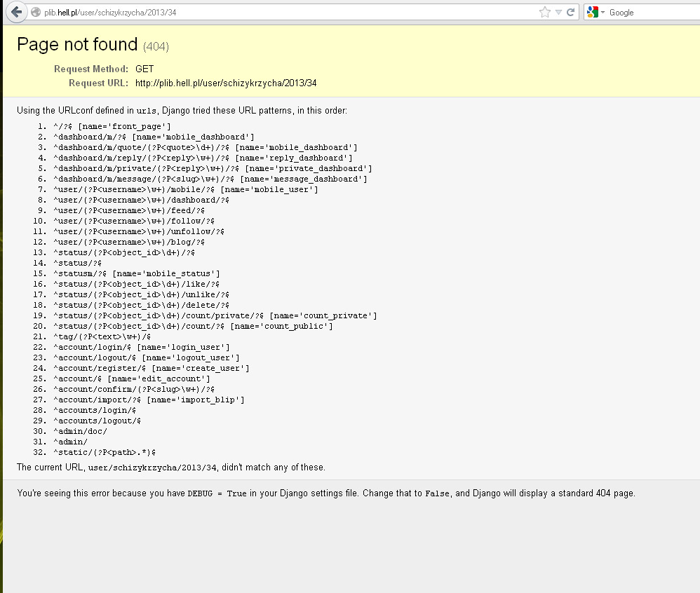
Task: Click pattern 9 user feed line
Action: pos(129,210)
